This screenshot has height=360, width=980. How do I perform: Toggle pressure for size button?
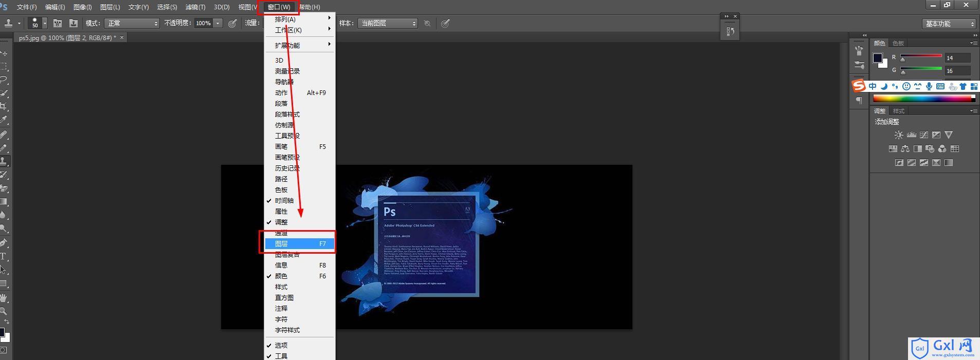(445, 23)
